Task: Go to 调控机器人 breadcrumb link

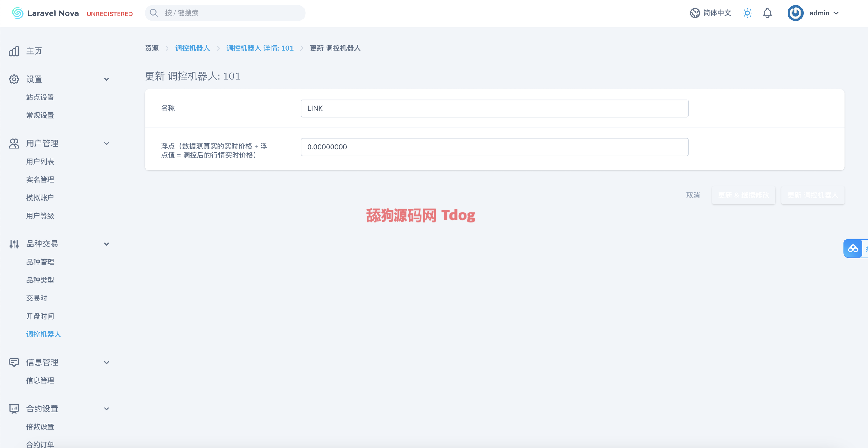Action: (x=192, y=48)
